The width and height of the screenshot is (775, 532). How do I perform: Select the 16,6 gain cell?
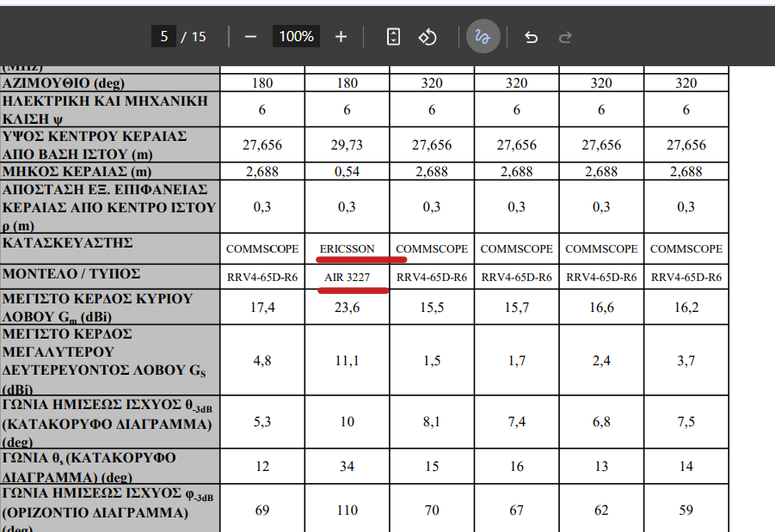click(x=601, y=307)
